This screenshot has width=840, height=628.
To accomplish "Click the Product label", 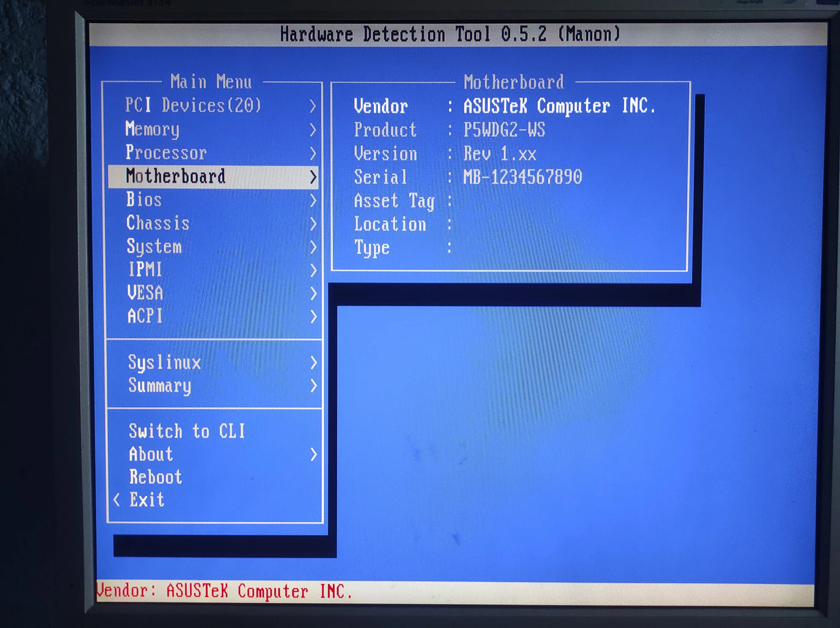I will click(385, 130).
